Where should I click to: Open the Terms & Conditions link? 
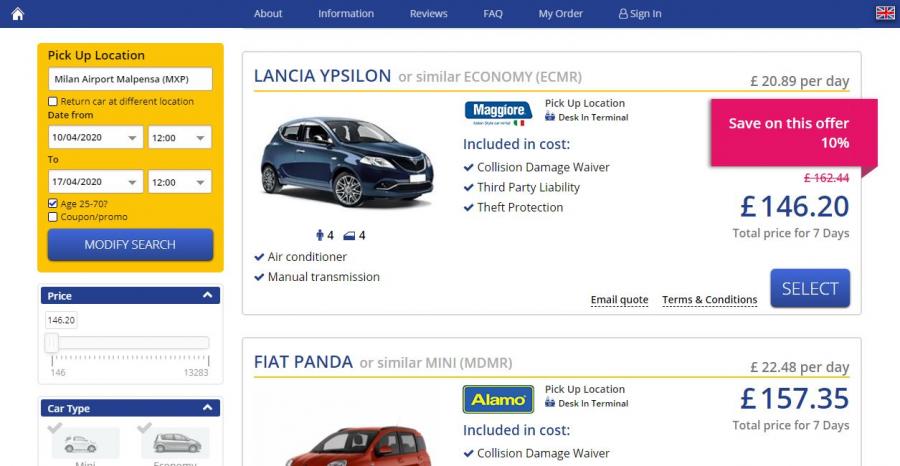709,300
